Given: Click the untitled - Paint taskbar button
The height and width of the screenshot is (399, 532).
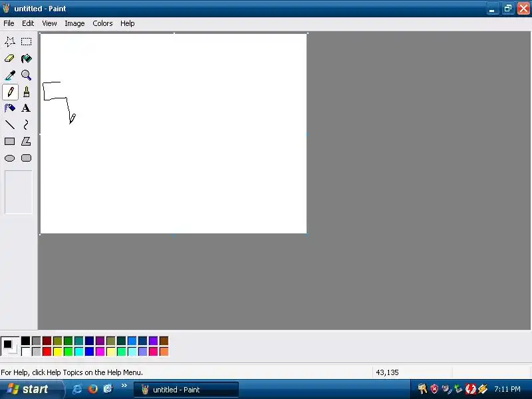Looking at the screenshot, I should coord(186,390).
